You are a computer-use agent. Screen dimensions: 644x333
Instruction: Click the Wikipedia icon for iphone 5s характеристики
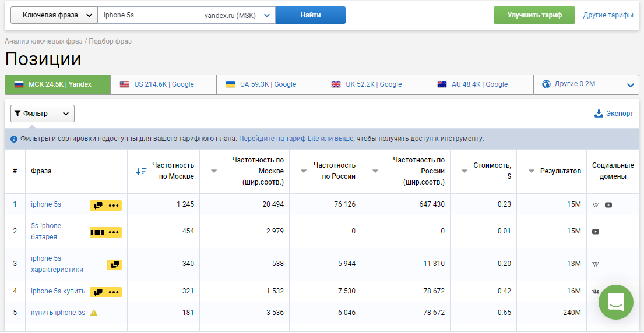pos(596,264)
